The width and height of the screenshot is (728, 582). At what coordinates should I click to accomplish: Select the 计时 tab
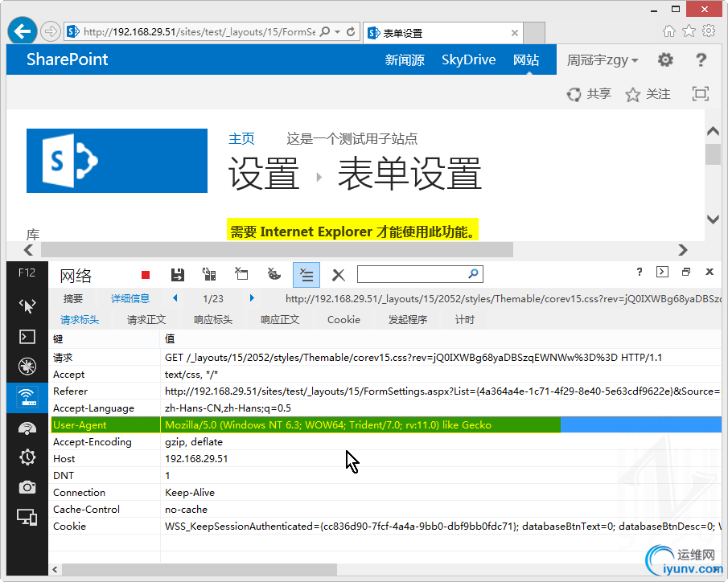pos(465,320)
